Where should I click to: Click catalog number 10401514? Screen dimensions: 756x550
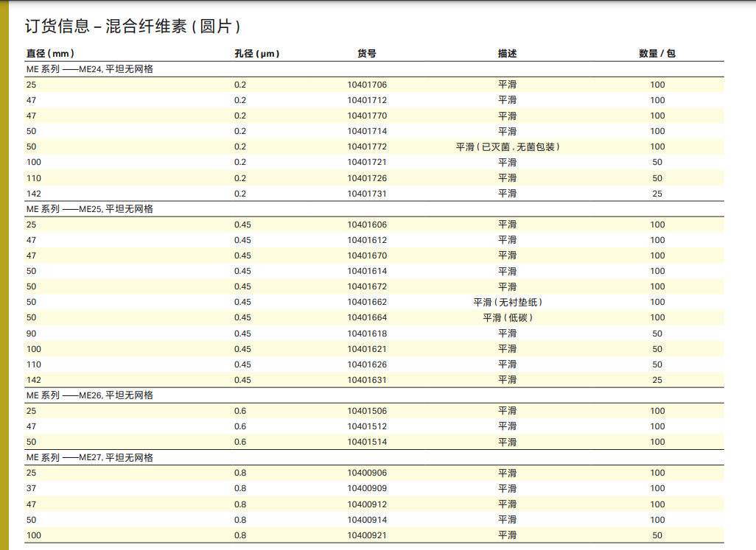click(x=367, y=443)
